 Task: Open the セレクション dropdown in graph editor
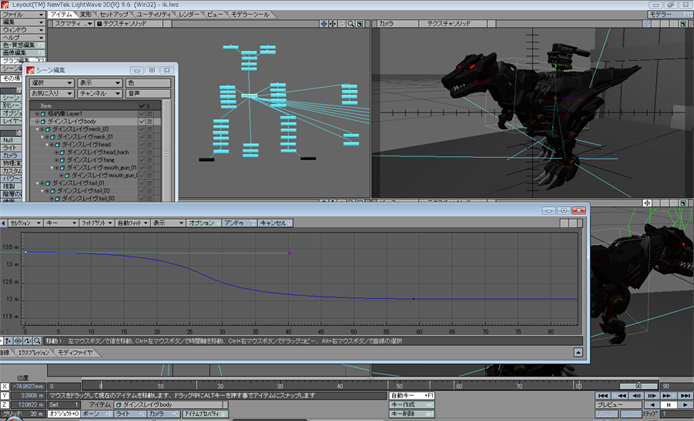[23, 223]
